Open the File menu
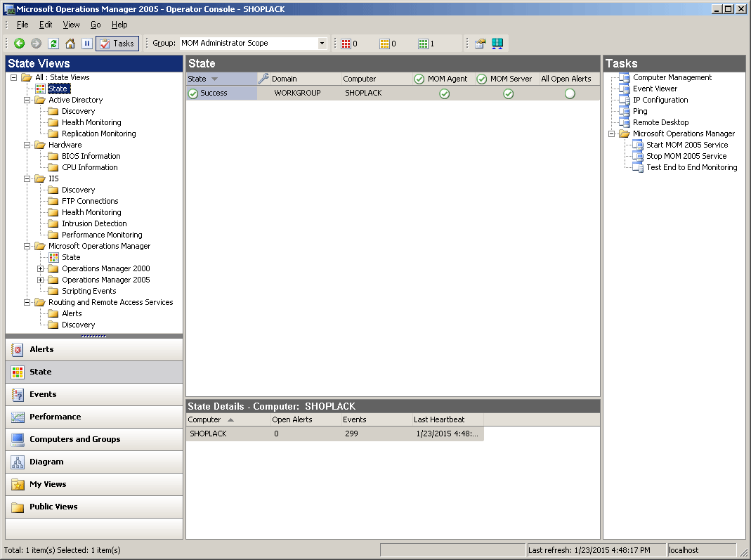The width and height of the screenshot is (751, 560). pos(22,25)
